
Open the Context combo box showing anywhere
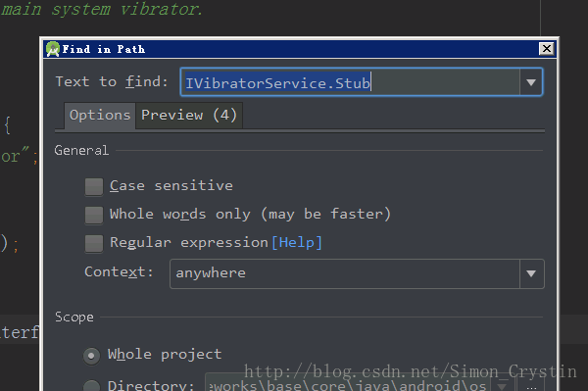(x=357, y=273)
